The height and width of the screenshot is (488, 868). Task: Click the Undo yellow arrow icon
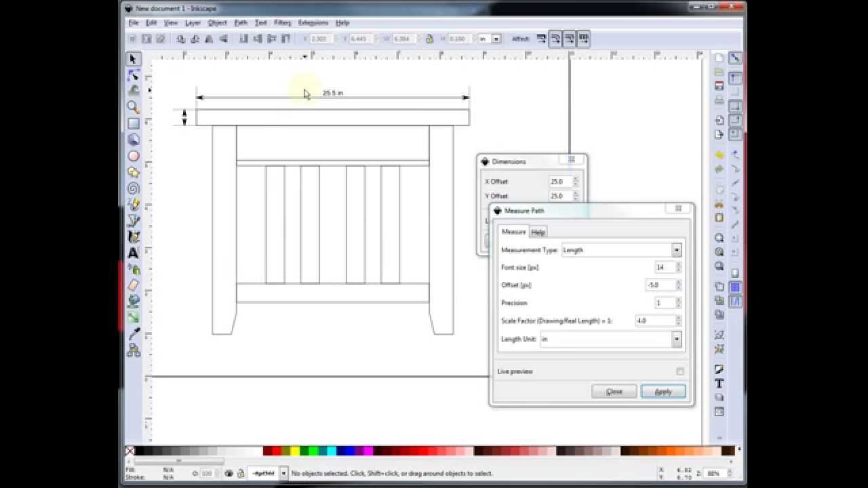(719, 155)
